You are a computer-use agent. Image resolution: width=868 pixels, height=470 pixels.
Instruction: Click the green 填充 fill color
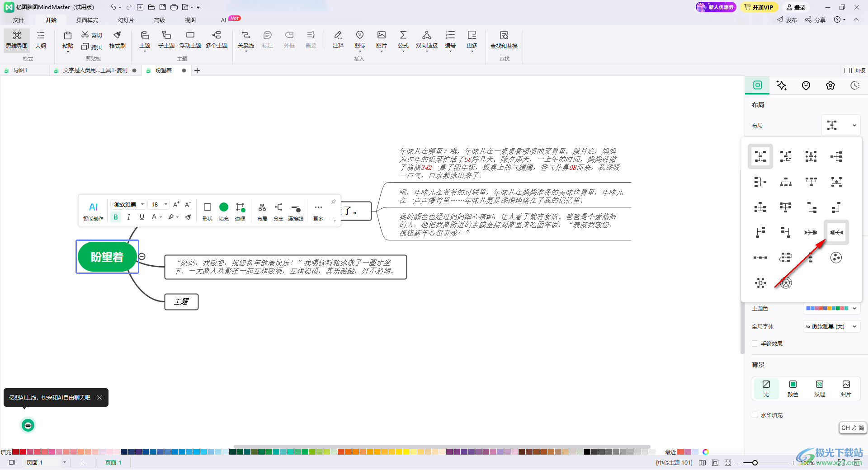(224, 211)
